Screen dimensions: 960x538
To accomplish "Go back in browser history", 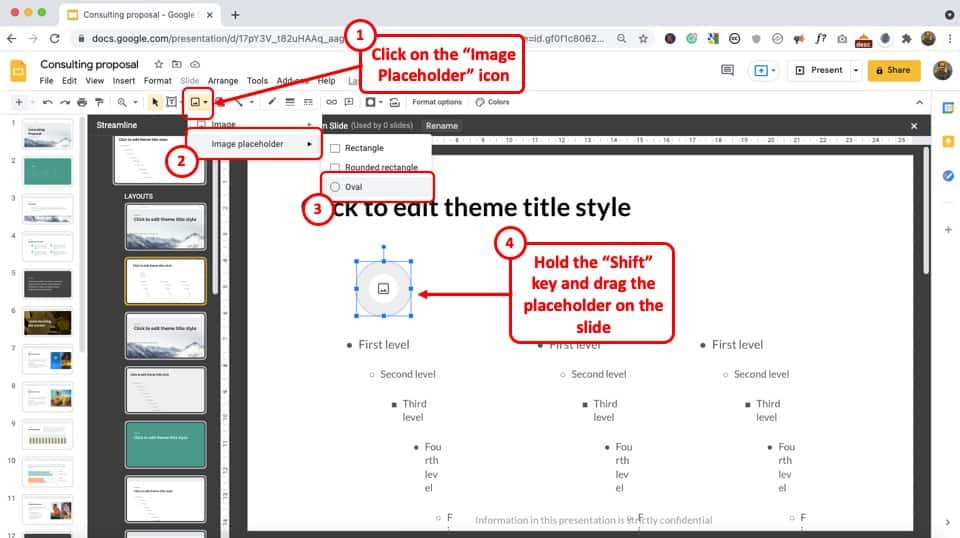I will tap(12, 39).
